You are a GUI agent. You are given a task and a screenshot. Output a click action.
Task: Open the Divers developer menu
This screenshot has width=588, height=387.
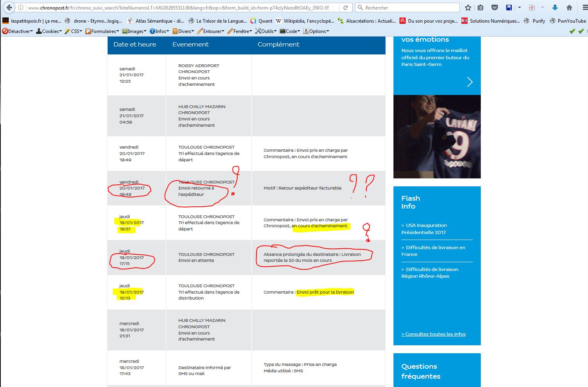[183, 31]
